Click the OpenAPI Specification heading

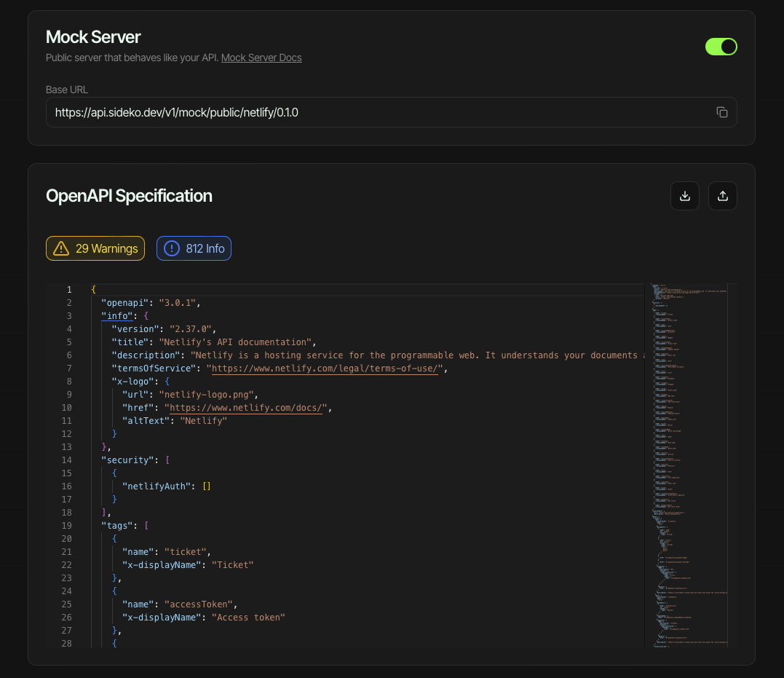[129, 196]
